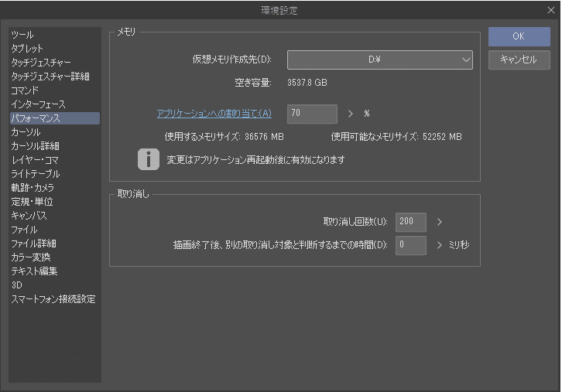The height and width of the screenshot is (392, 562).
Task: Select タッチジェスチャー category
Action: pyautogui.click(x=55, y=63)
